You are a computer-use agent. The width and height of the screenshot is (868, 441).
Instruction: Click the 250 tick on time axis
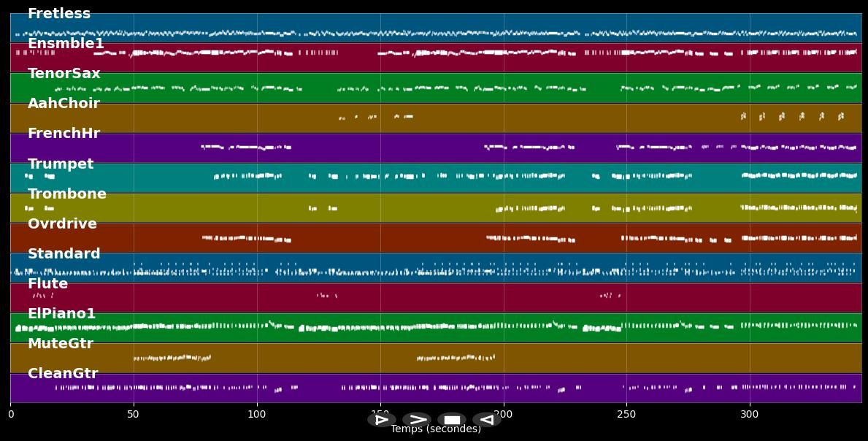coord(626,415)
